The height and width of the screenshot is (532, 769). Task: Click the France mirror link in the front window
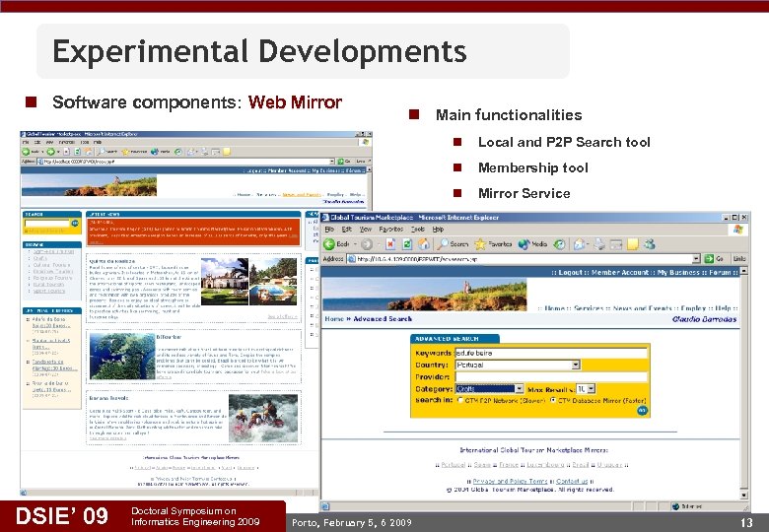click(509, 464)
